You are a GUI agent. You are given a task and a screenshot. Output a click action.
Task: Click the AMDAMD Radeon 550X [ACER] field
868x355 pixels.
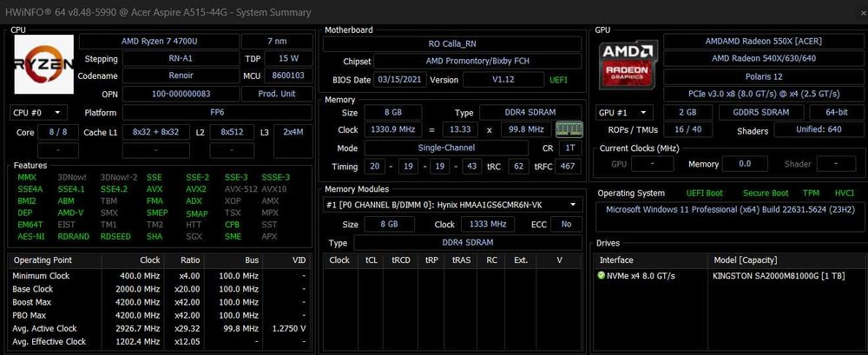click(x=763, y=42)
